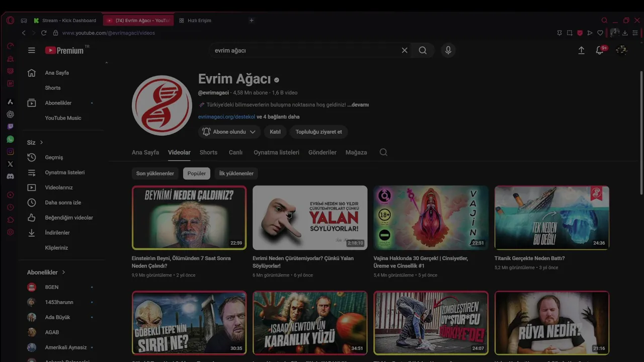
Task: Open Opera sidebar extensions cube icon
Action: (x=10, y=220)
